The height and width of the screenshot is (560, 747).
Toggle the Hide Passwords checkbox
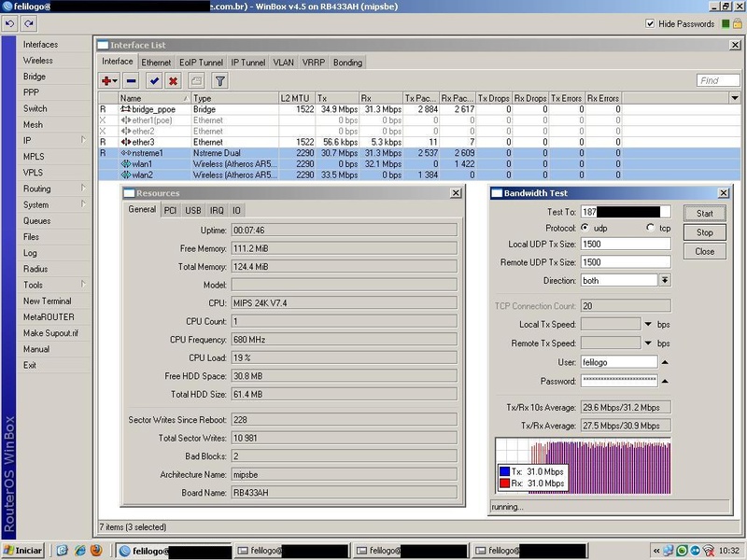[x=650, y=24]
